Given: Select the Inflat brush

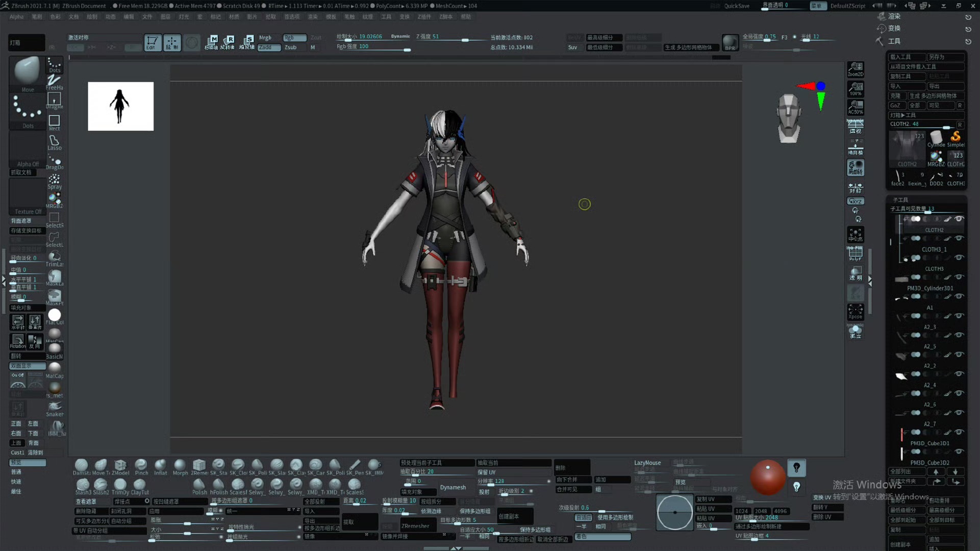Looking at the screenshot, I should pyautogui.click(x=160, y=467).
